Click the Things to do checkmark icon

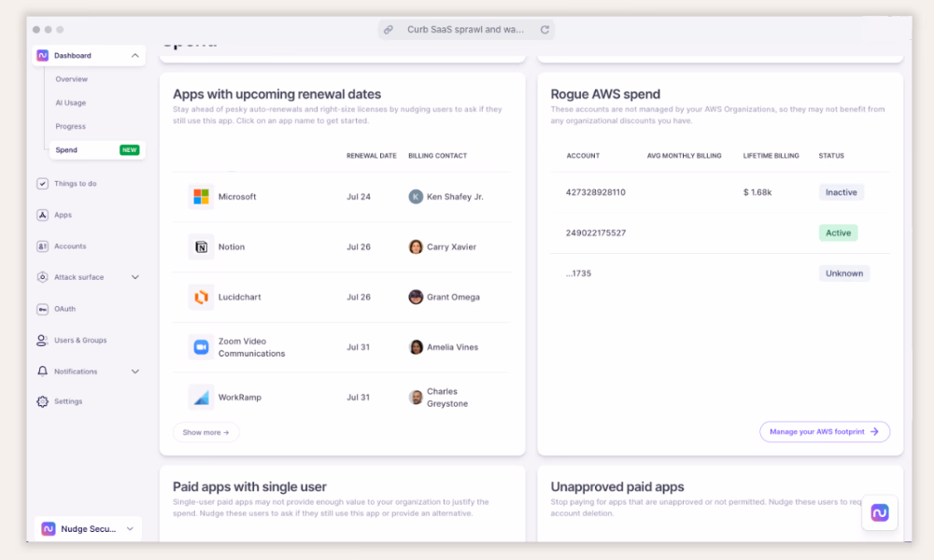click(42, 184)
